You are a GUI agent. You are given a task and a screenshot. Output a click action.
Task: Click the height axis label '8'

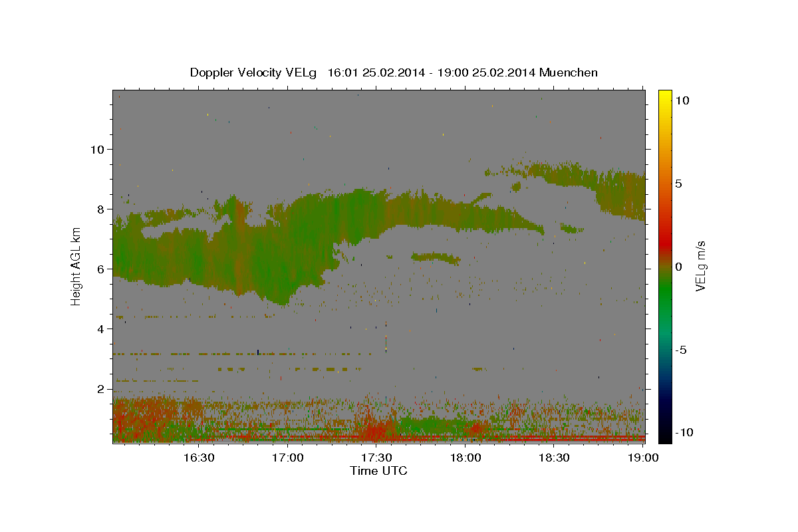click(x=100, y=209)
